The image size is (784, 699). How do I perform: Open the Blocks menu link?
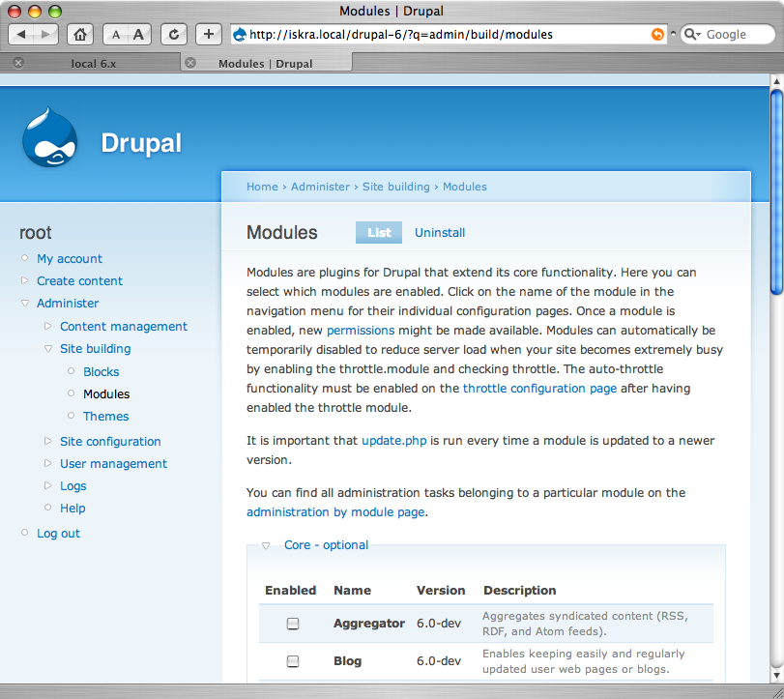[x=101, y=372]
